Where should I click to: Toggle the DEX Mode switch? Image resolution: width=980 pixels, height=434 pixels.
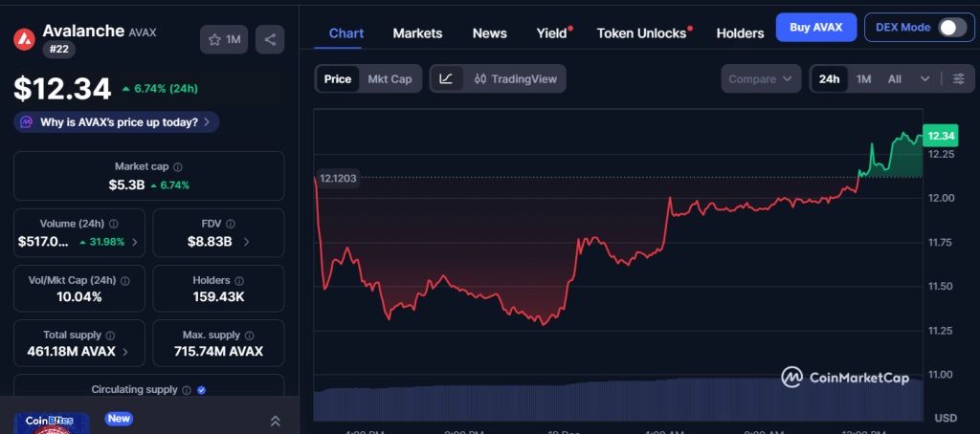point(951,27)
